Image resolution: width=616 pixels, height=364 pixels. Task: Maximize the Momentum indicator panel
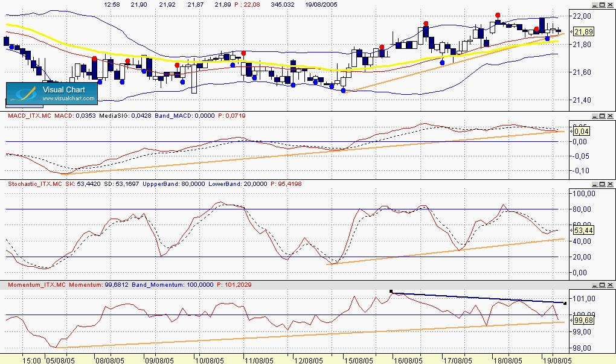tap(602, 284)
